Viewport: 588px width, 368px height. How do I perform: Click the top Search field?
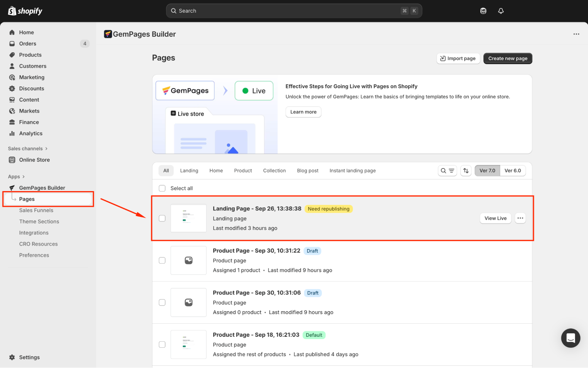point(294,11)
